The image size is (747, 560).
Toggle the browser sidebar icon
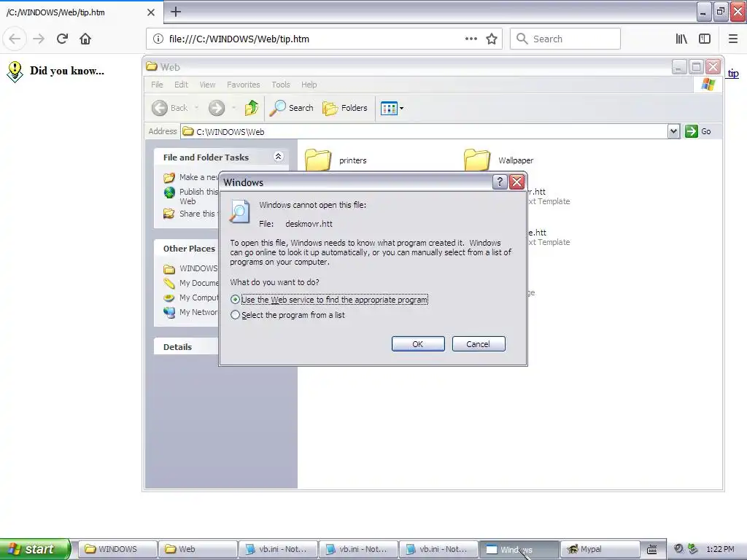tap(704, 39)
